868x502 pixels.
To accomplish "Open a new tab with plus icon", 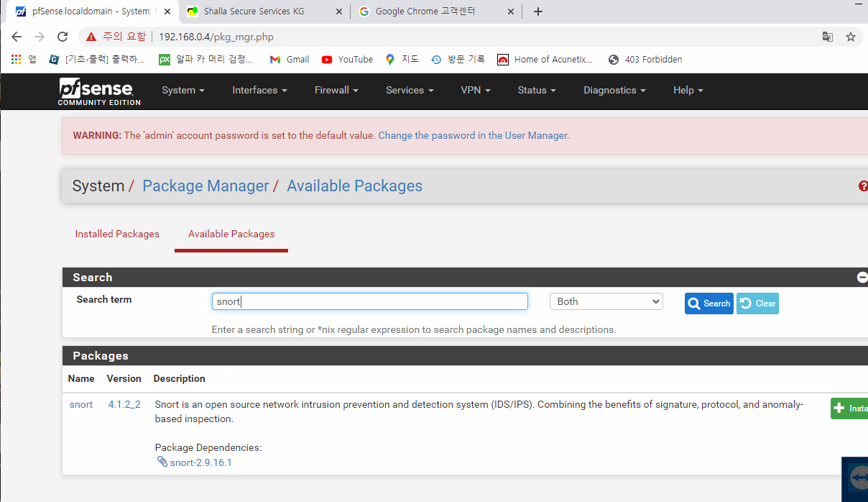I will (x=538, y=12).
